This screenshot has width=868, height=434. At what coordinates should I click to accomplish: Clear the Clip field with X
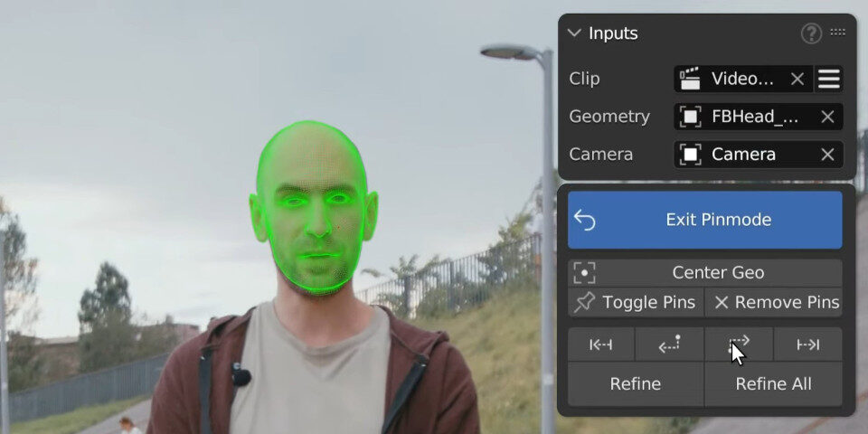point(797,80)
